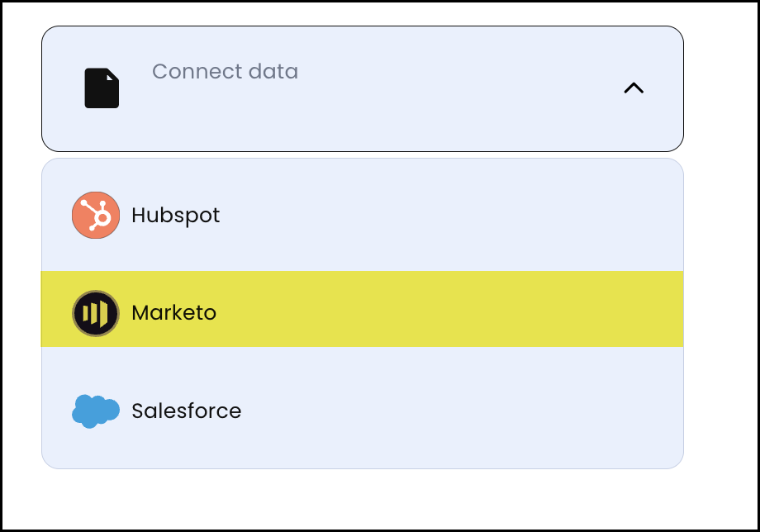The width and height of the screenshot is (760, 532).
Task: Click the Connect data placeholder text
Action: (225, 72)
